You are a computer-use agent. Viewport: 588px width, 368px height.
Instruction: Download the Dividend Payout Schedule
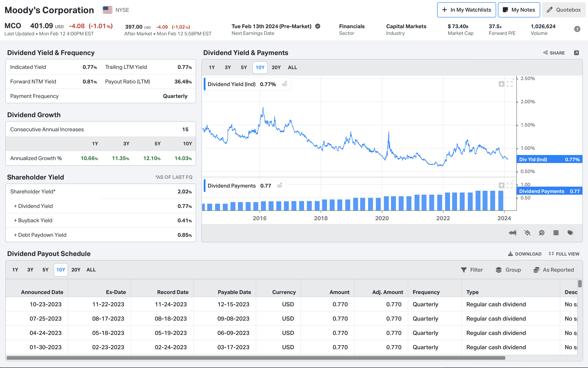pos(525,254)
